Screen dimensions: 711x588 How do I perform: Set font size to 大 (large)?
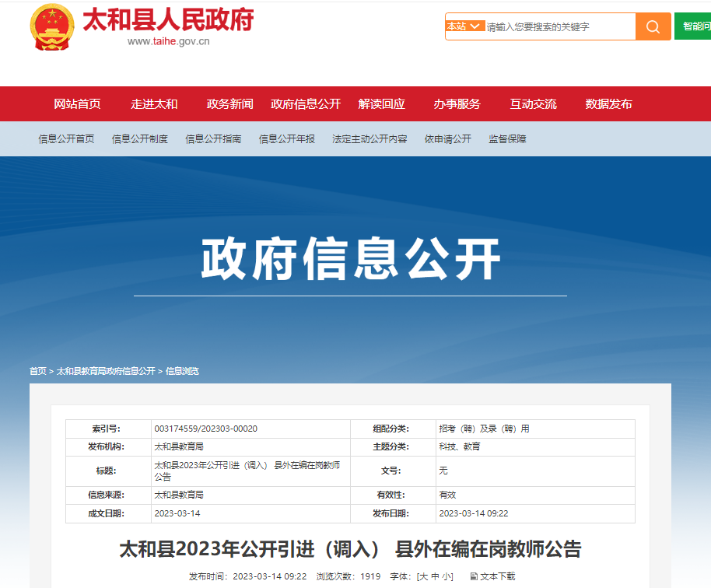tap(423, 576)
